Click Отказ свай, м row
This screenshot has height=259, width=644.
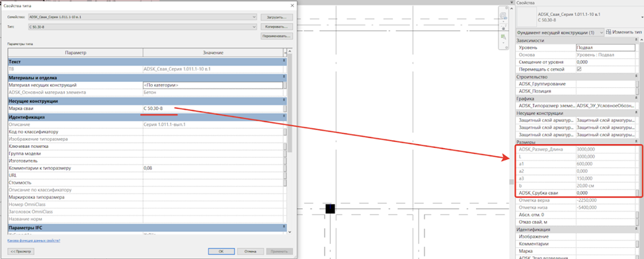click(x=577, y=222)
